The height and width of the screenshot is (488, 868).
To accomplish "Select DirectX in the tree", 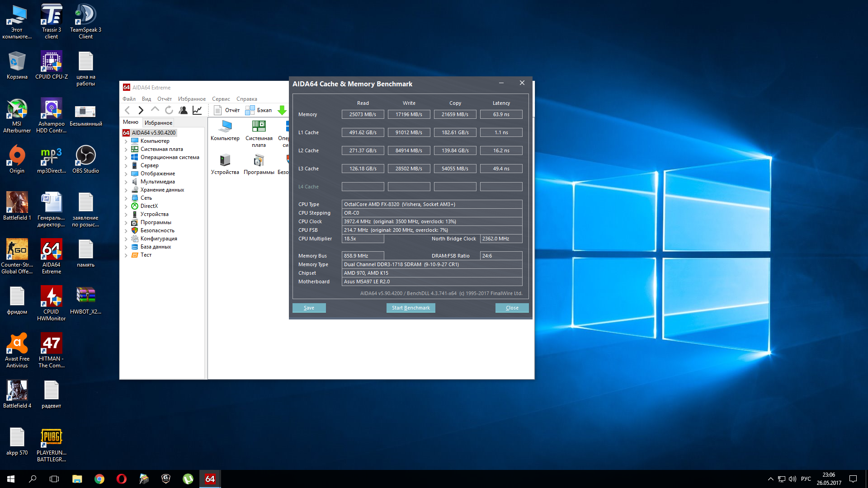I will [149, 206].
